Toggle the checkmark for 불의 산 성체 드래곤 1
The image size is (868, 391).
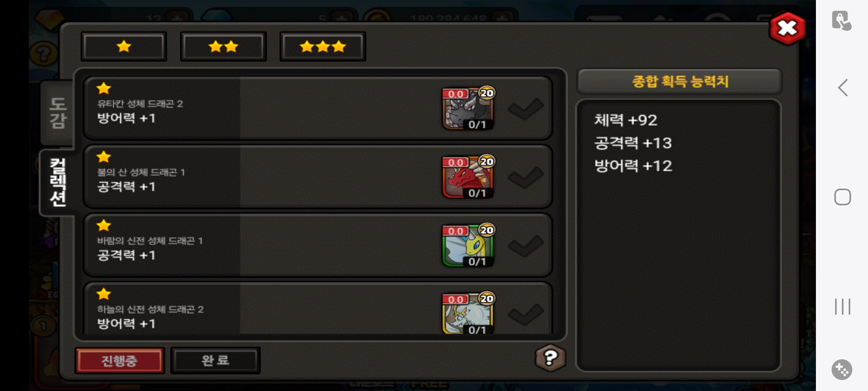pos(526,177)
